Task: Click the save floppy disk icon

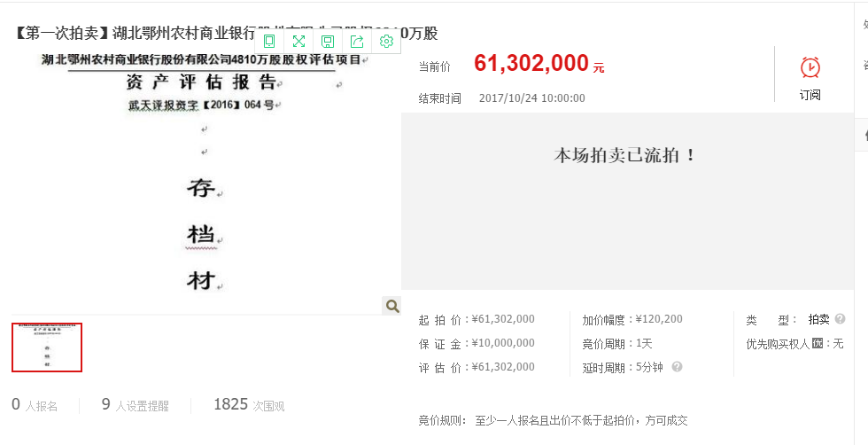Action: click(328, 42)
